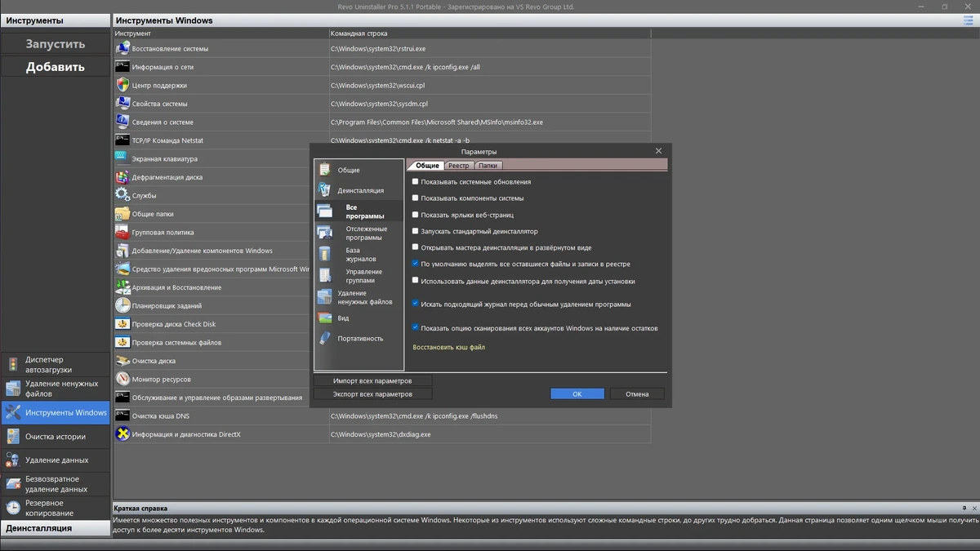Click the System Restore tool icon
The width and height of the screenshot is (980, 551).
[122, 48]
